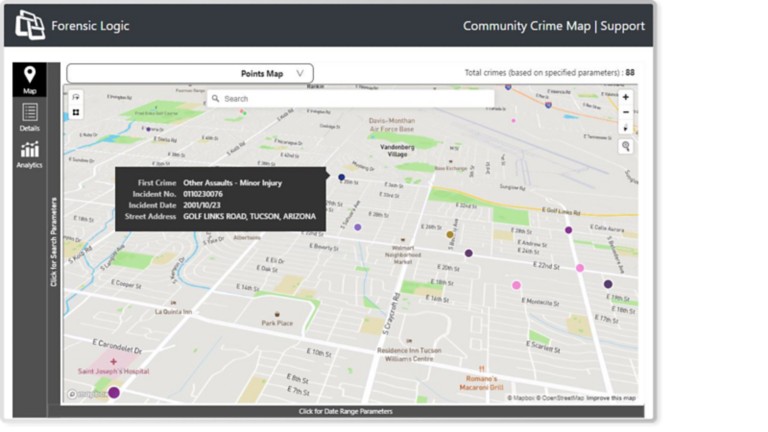Zoom out with the minus button

pyautogui.click(x=625, y=112)
